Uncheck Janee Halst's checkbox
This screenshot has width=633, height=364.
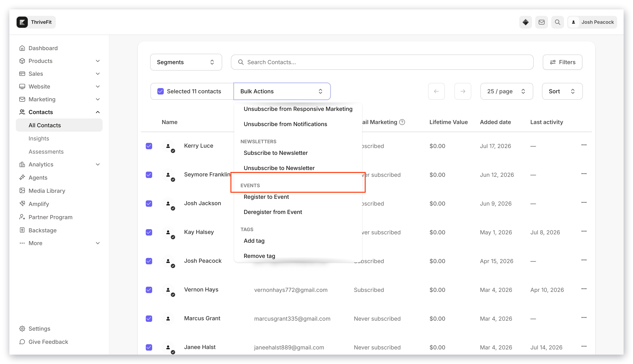149,347
